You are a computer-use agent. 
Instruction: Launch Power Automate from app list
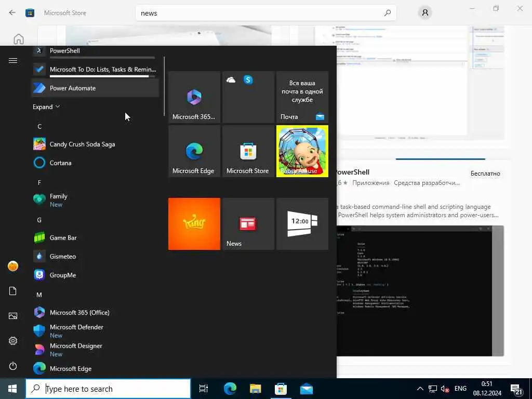(95, 88)
